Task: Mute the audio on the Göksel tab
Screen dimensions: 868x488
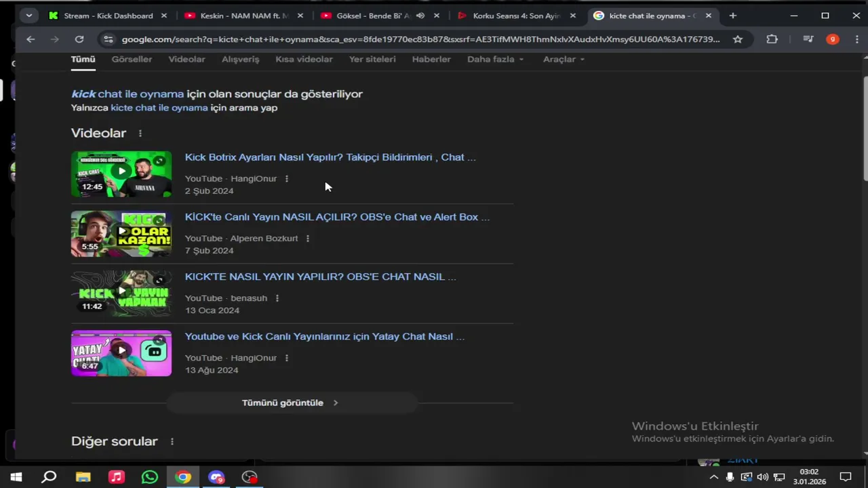Action: (x=420, y=16)
